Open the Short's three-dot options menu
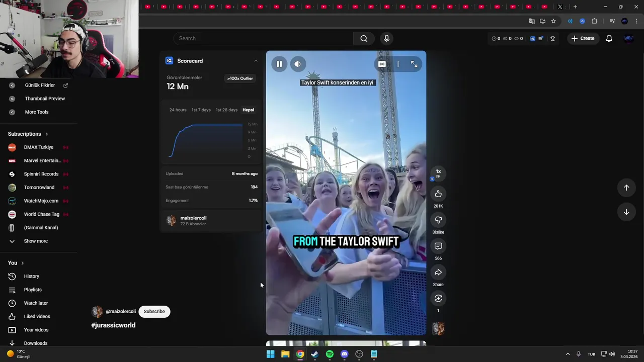 tap(398, 64)
